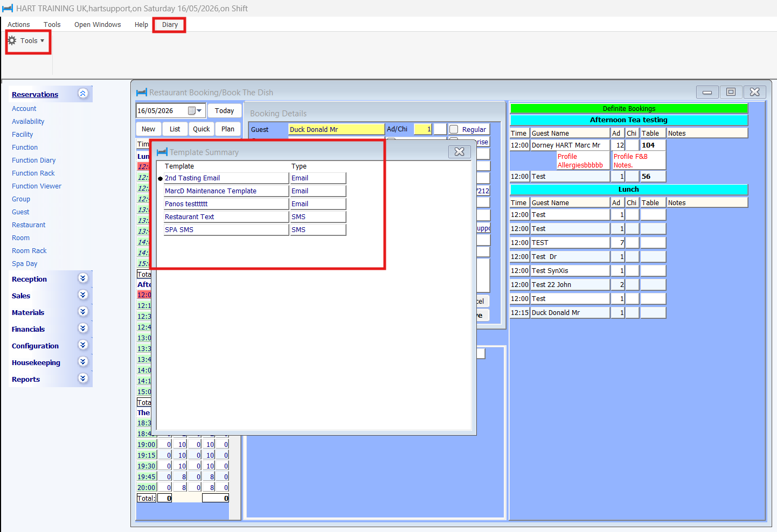The height and width of the screenshot is (532, 777).
Task: Click table number 56 cell
Action: click(x=653, y=177)
